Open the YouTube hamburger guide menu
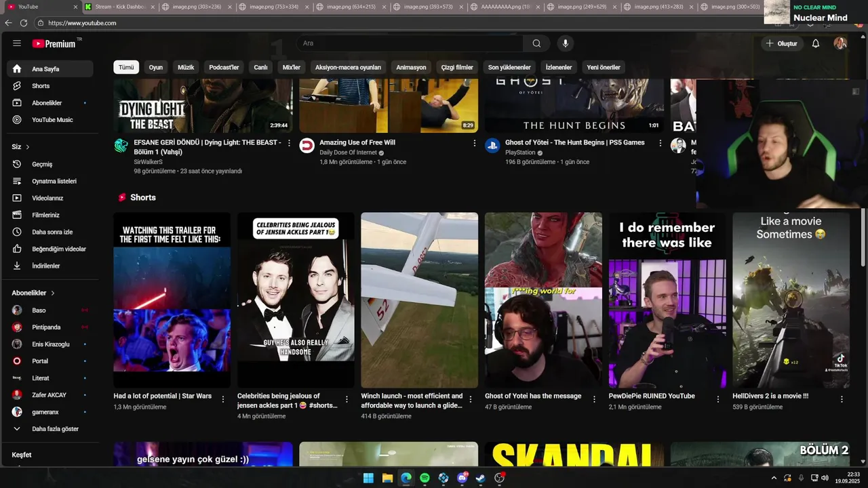The height and width of the screenshot is (488, 868). [16, 43]
